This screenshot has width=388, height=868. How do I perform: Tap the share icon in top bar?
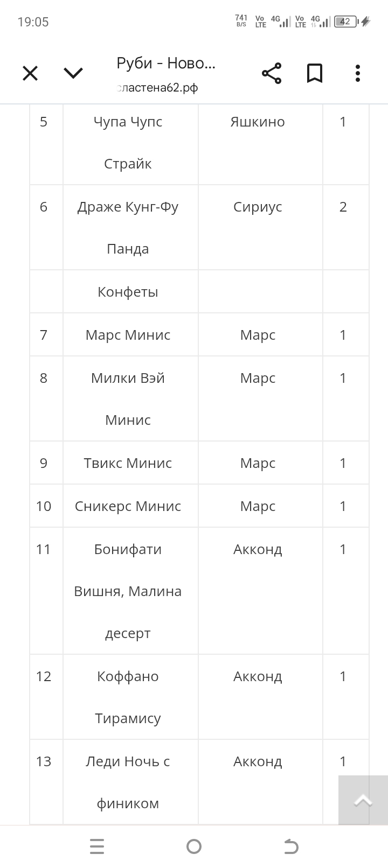(272, 73)
